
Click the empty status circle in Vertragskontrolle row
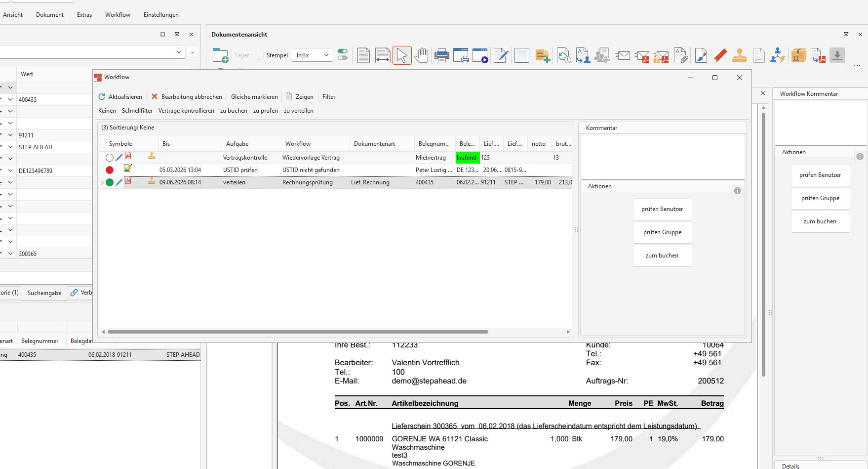tap(110, 158)
